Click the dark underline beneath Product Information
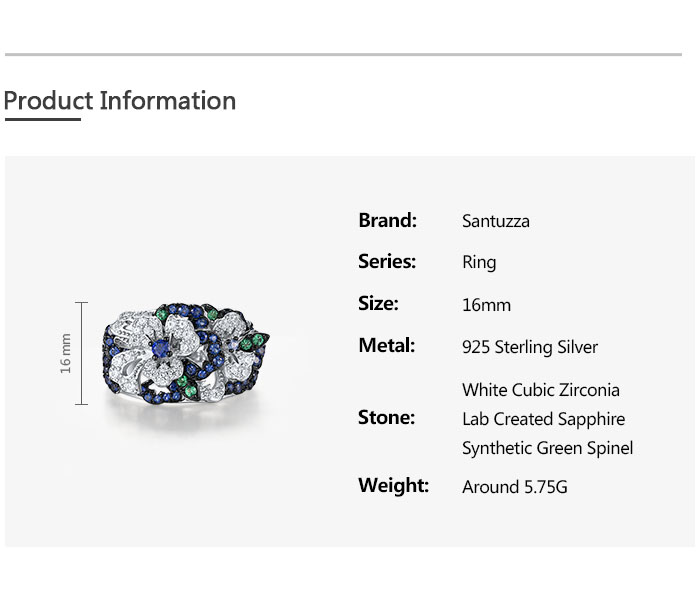The width and height of the screenshot is (700, 607). point(42,120)
